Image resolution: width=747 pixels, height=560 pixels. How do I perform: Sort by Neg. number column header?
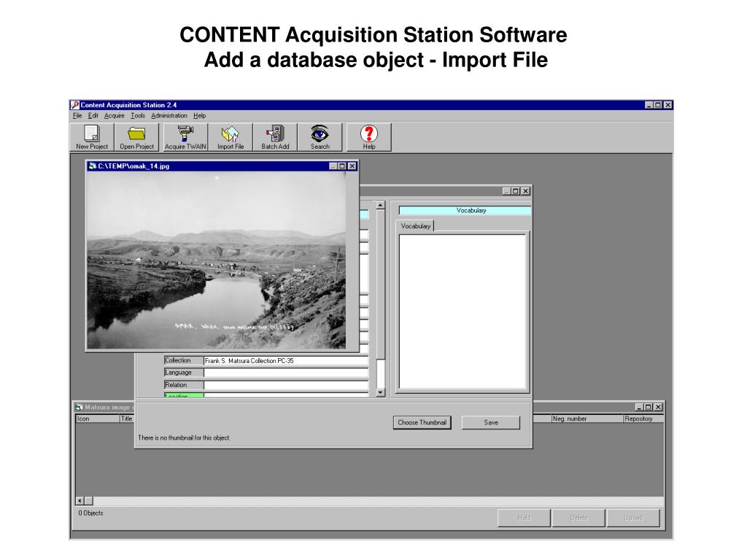(587, 419)
